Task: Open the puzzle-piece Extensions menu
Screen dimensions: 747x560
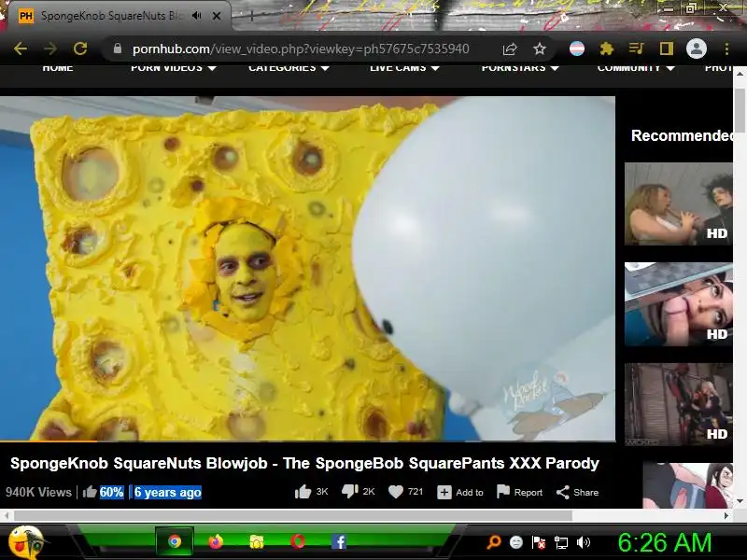Action: coord(606,49)
